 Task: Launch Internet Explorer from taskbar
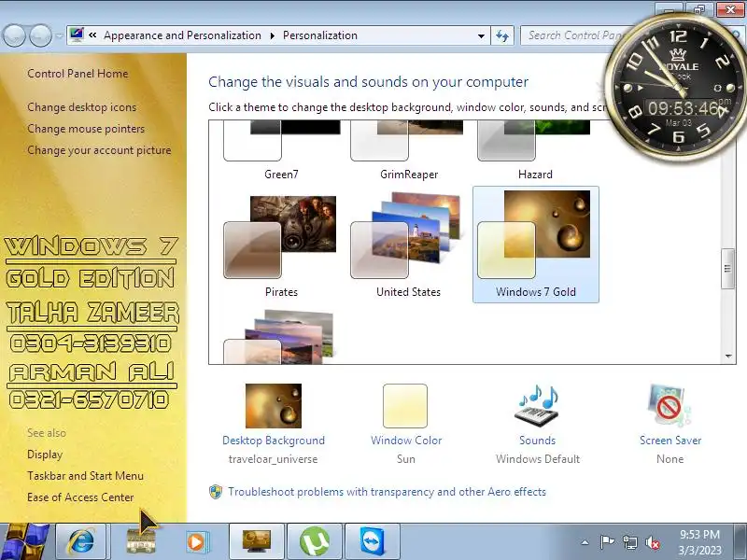[x=82, y=541]
